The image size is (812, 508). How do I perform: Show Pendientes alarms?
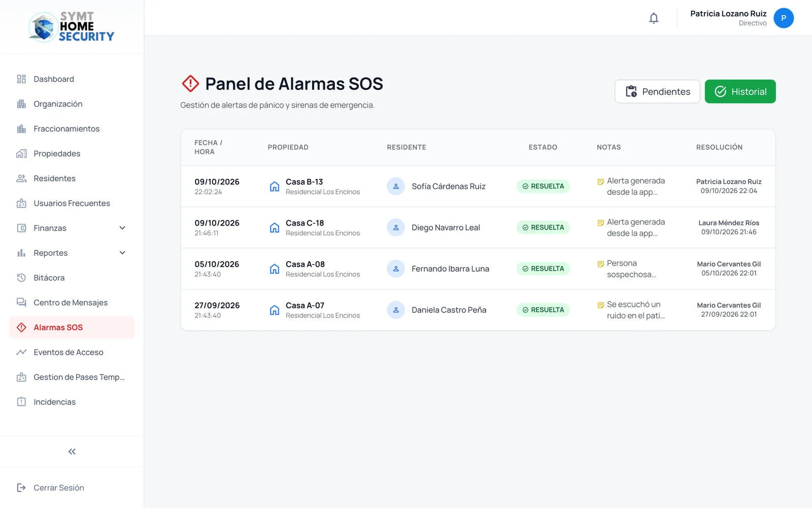(657, 91)
